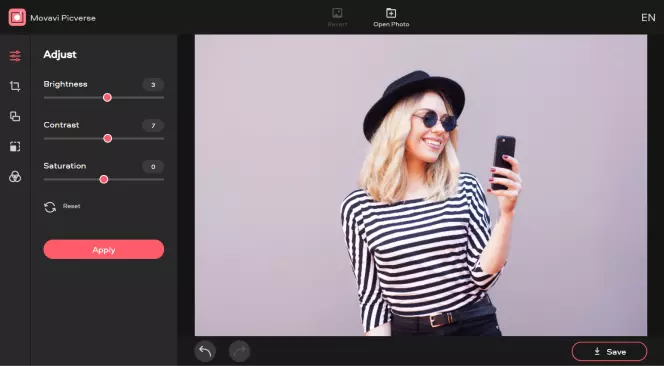Open the overlay layers tool icon
The height and width of the screenshot is (366, 664).
15,116
